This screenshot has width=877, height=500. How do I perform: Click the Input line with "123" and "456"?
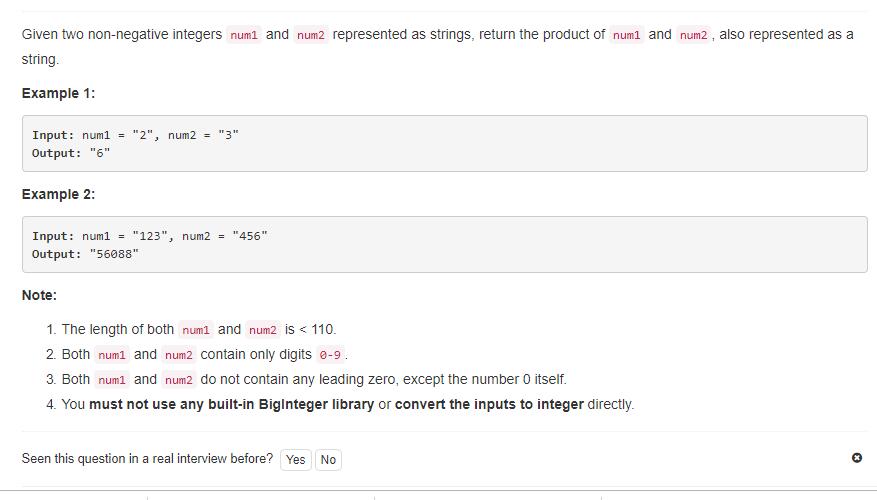(150, 236)
